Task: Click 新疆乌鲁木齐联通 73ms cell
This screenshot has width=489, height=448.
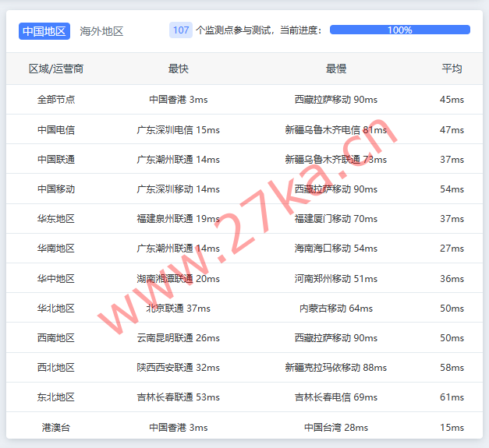Action: [x=336, y=159]
